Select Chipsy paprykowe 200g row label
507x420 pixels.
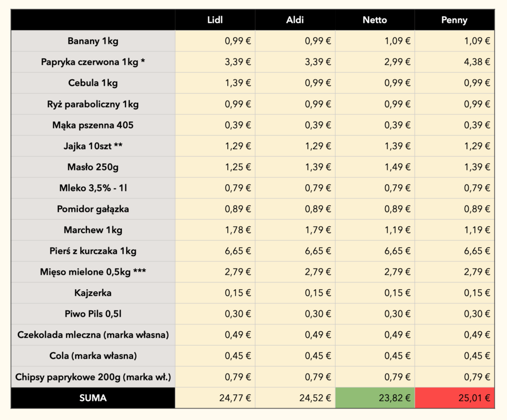(x=93, y=377)
